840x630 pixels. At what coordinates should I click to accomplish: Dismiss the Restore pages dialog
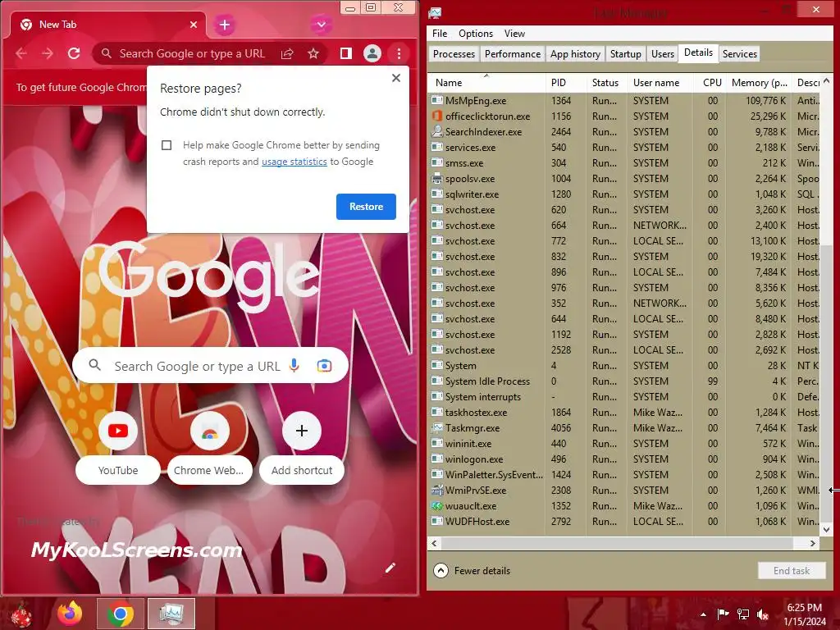(396, 78)
